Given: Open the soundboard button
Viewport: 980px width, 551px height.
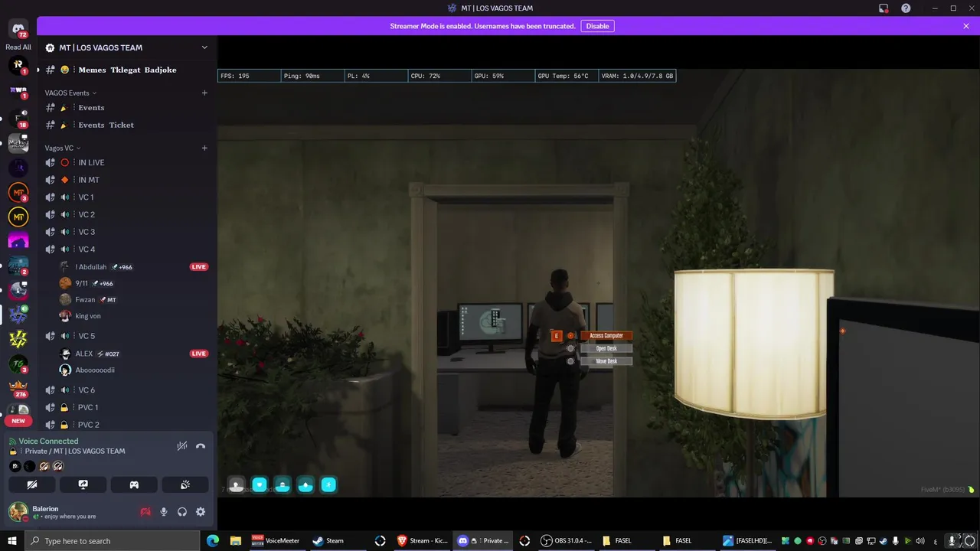Looking at the screenshot, I should 185,484.
